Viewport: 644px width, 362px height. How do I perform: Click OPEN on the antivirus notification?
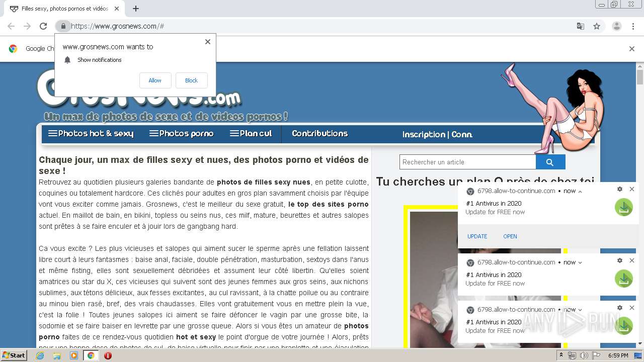pyautogui.click(x=510, y=236)
